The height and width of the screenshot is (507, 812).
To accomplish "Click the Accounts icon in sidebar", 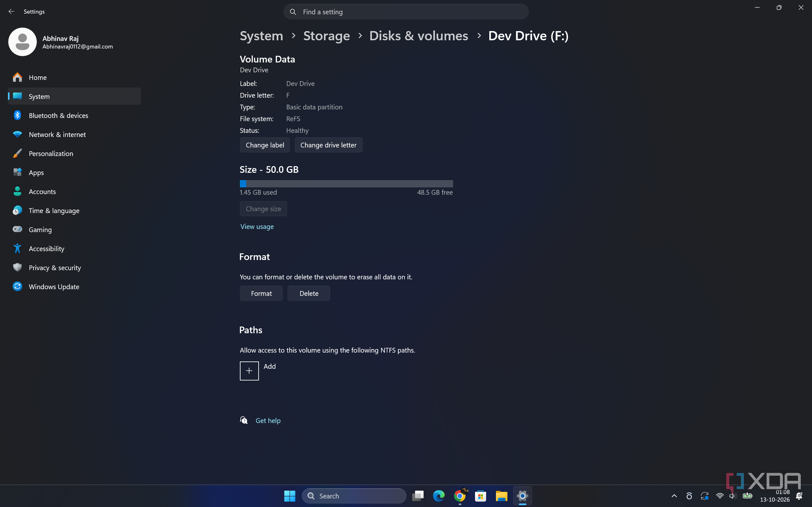I will click(17, 192).
